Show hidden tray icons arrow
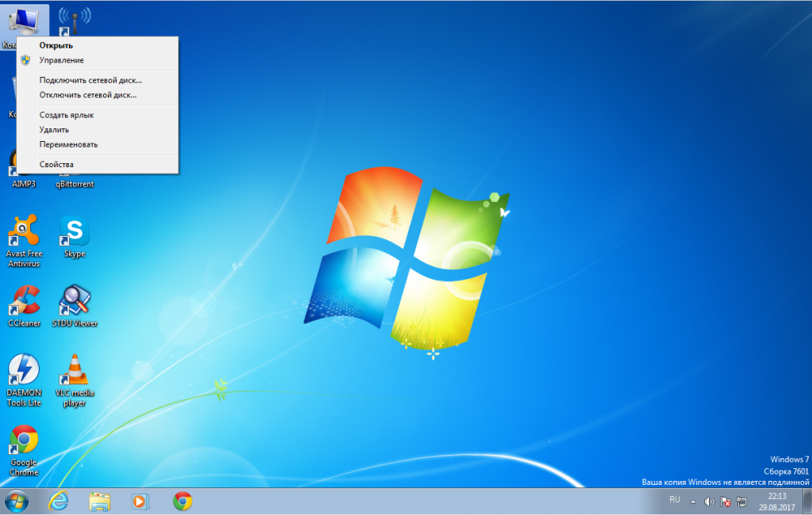812x515 pixels. tap(694, 502)
